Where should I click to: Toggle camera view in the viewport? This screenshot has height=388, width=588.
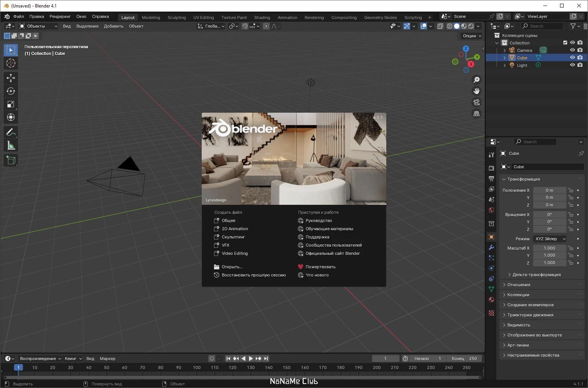point(477,102)
